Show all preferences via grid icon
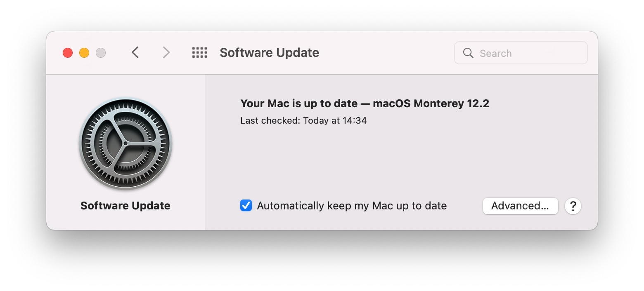Screen dimensions: 644x291 pyautogui.click(x=200, y=52)
